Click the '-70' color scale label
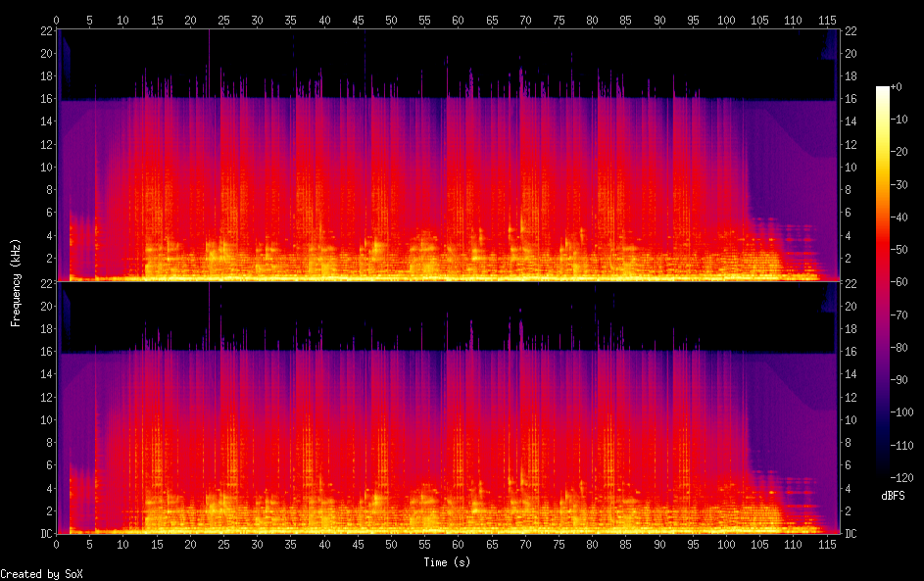 click(x=899, y=315)
